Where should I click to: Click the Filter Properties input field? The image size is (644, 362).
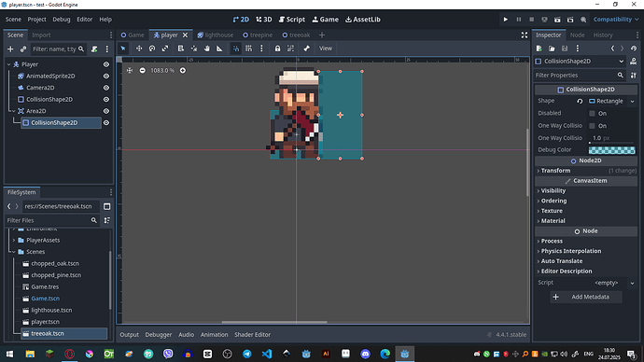[575, 76]
